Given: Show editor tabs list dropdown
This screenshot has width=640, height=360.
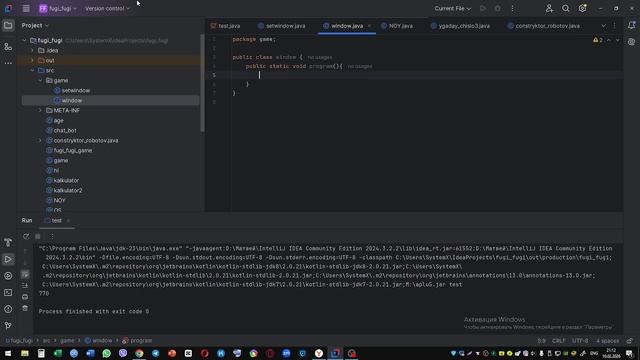Looking at the screenshot, I should 603,26.
